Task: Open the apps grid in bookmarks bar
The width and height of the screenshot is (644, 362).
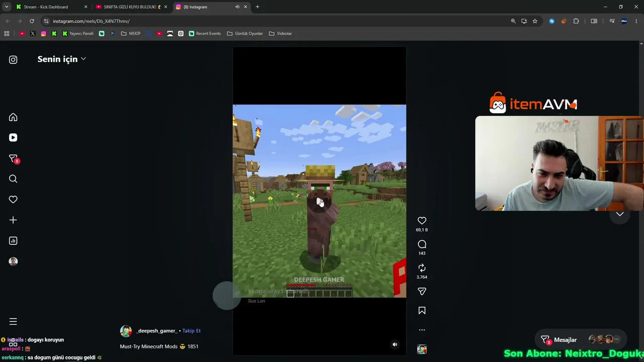Action: pyautogui.click(x=7, y=34)
